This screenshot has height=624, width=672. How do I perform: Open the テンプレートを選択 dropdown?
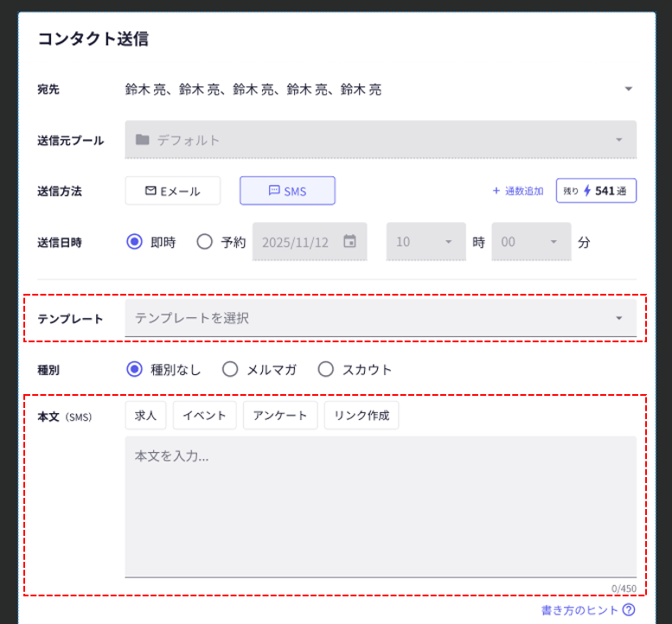point(381,318)
